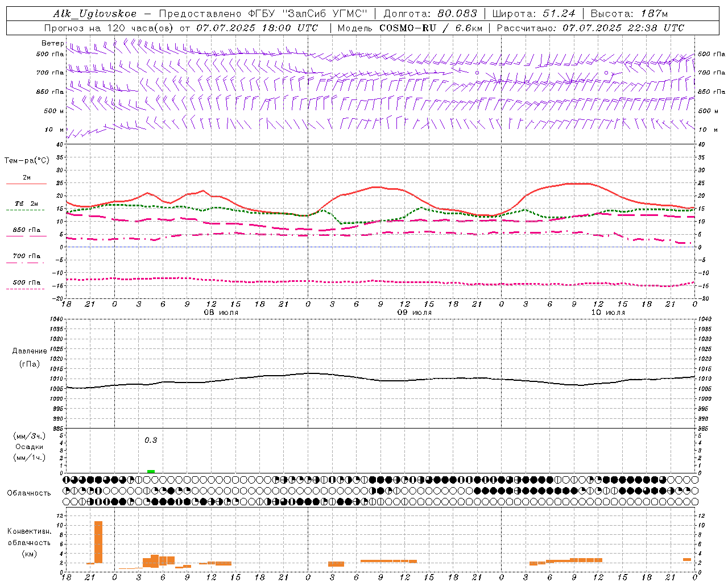Click the (гПа) pressure unit label
This screenshot has height=582, width=728.
click(29, 364)
